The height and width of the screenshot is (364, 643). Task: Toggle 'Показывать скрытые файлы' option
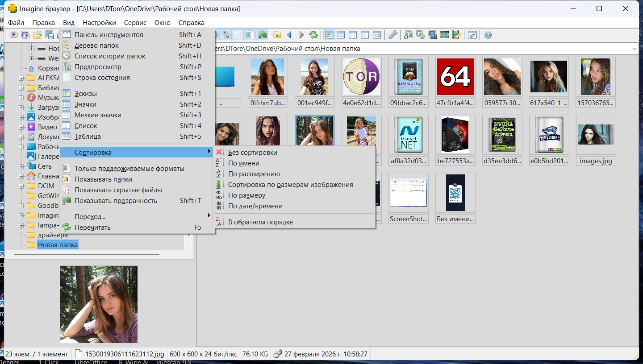pyautogui.click(x=118, y=190)
